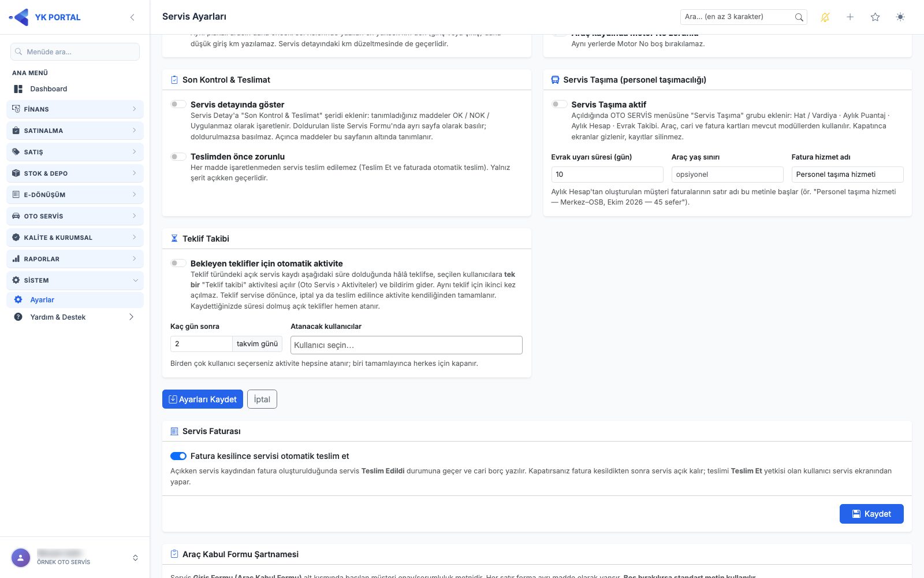
Task: Open the user account switcher arrows
Action: 135,558
